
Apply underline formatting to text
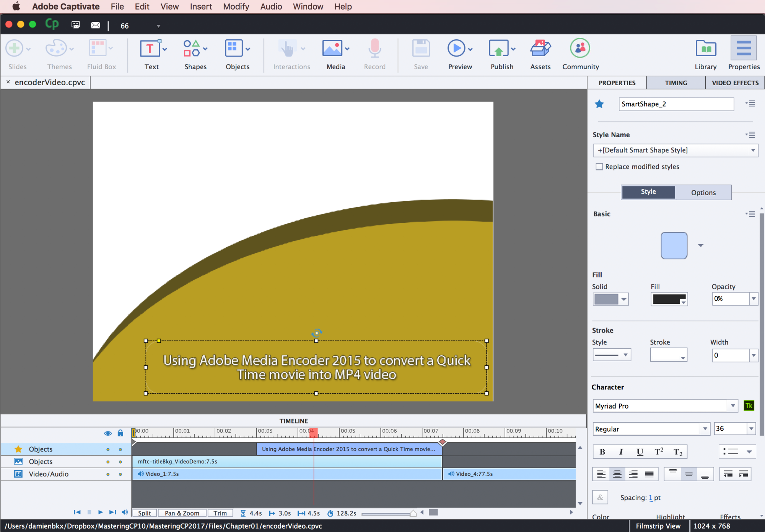640,452
